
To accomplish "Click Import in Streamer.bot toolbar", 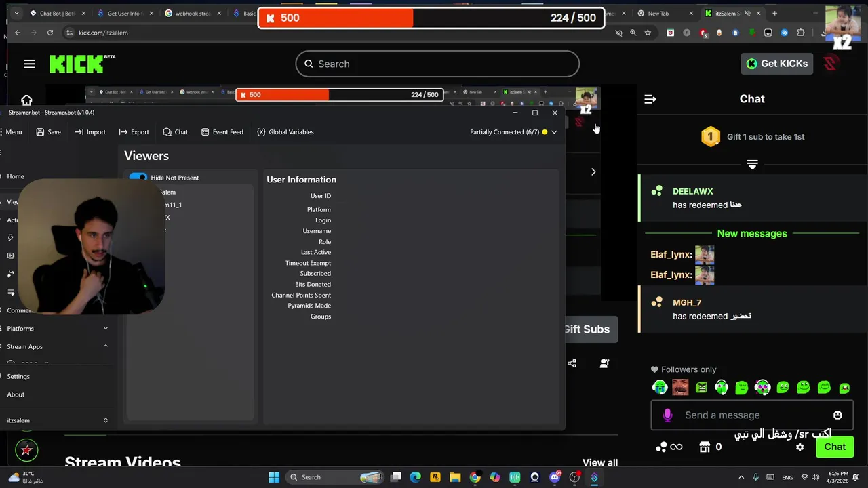I will click(90, 132).
